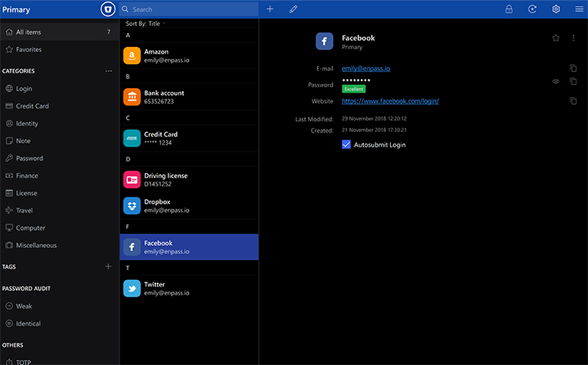Open the Dropbox list item

pos(189,206)
